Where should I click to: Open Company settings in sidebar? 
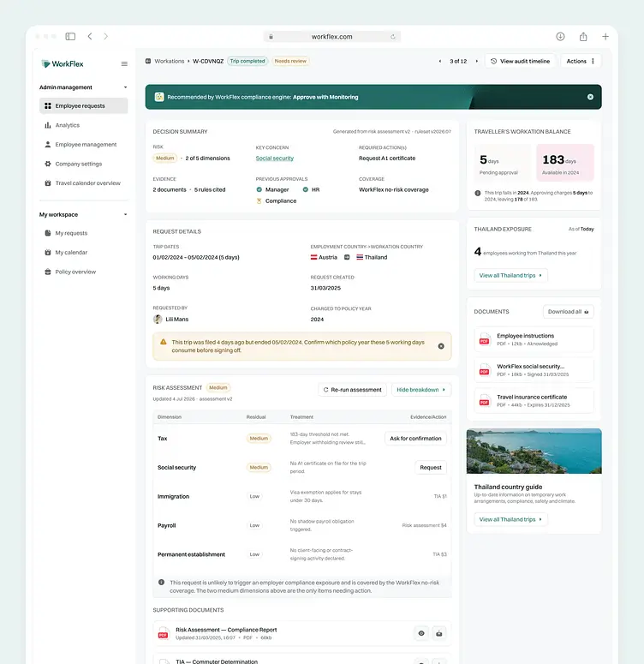pos(83,164)
